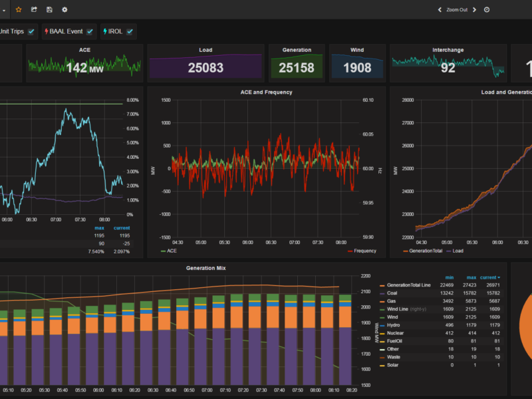Viewport: 532px width, 399px height.
Task: Click Nuclear legend color swatch
Action: pyautogui.click(x=382, y=334)
